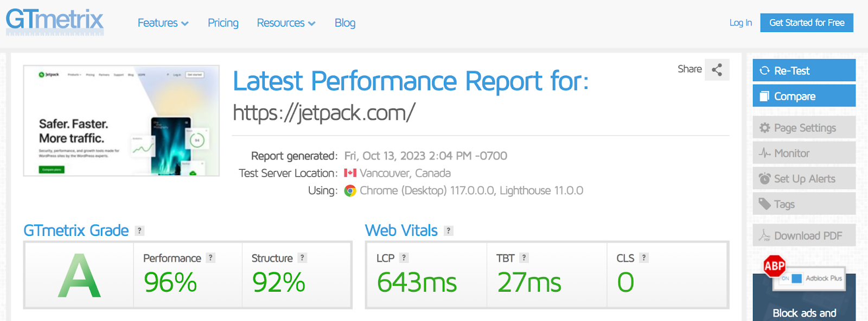Click help icon next to CLS
The height and width of the screenshot is (321, 868).
[643, 258]
